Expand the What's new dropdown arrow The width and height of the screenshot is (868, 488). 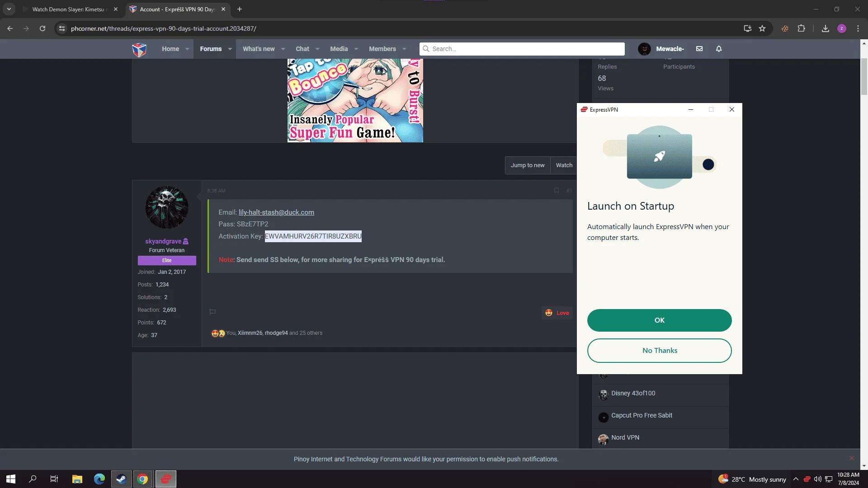pos(283,49)
